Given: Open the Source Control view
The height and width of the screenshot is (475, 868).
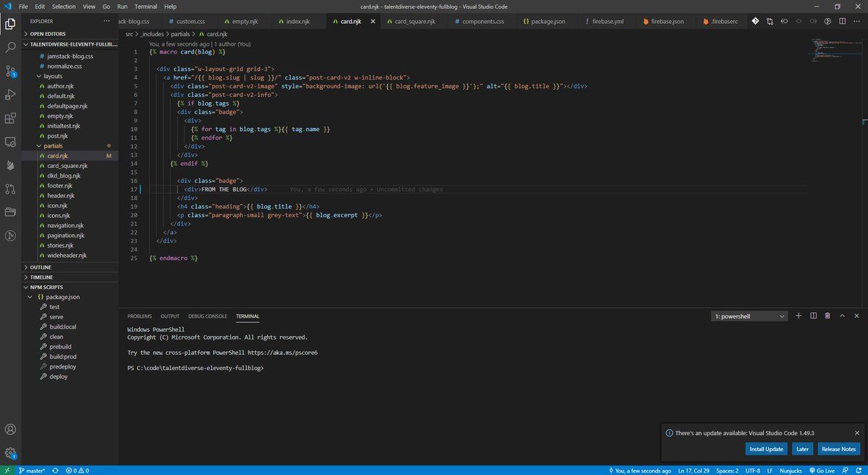Looking at the screenshot, I should [x=10, y=71].
